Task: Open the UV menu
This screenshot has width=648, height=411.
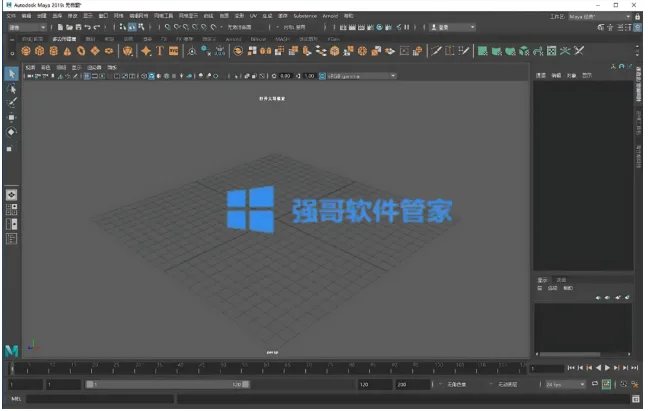Action: pyautogui.click(x=253, y=16)
